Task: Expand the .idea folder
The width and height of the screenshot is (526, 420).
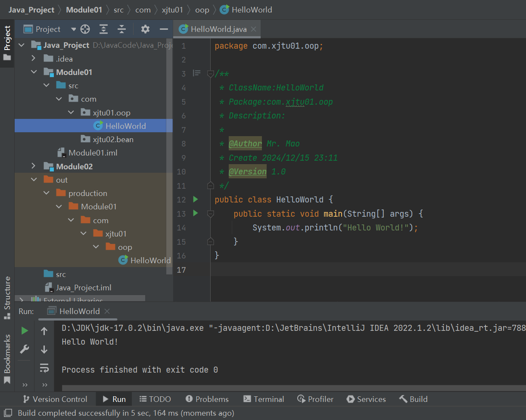Action: (x=34, y=59)
